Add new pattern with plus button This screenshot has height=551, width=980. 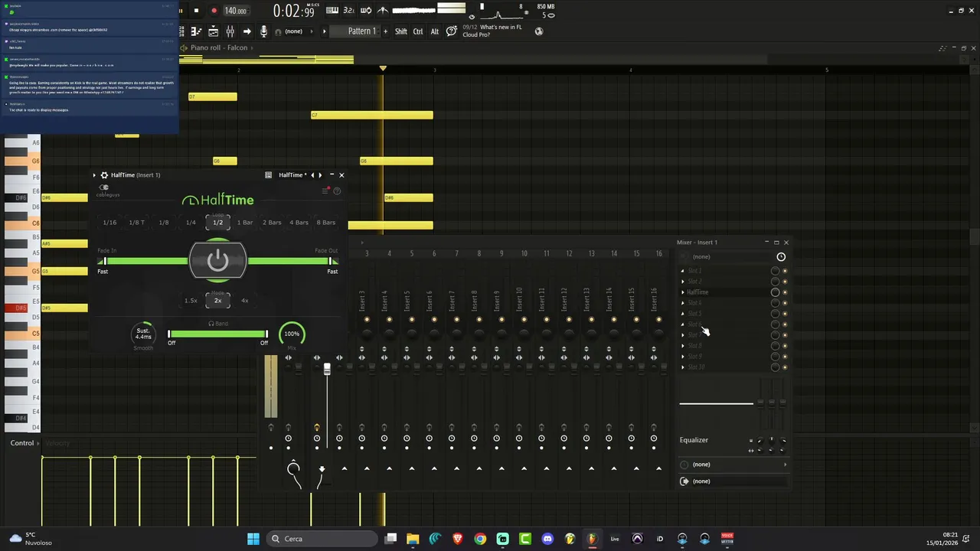click(384, 31)
